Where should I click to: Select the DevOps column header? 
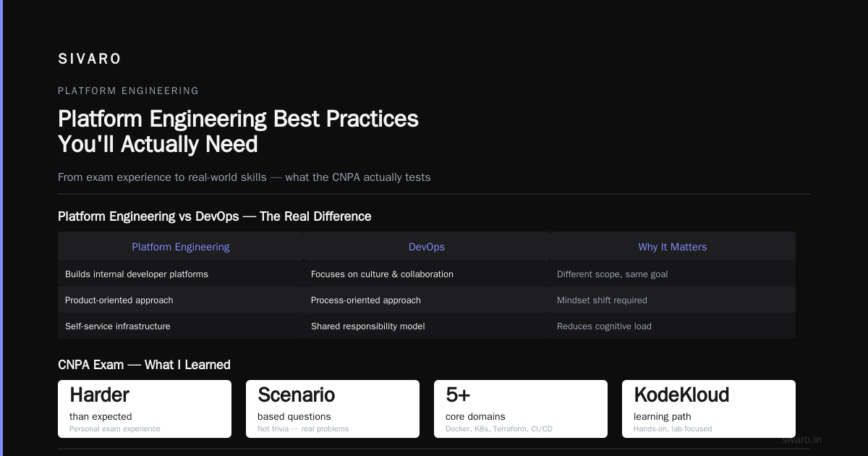pyautogui.click(x=427, y=247)
